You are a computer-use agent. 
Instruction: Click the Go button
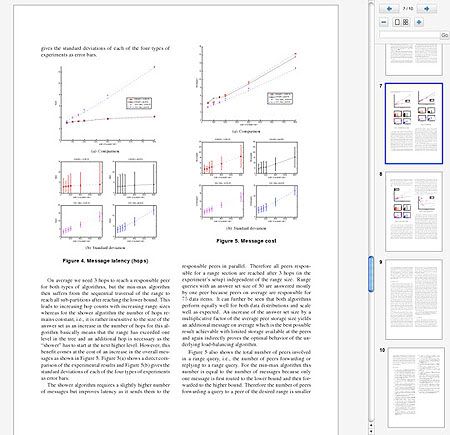click(445, 35)
